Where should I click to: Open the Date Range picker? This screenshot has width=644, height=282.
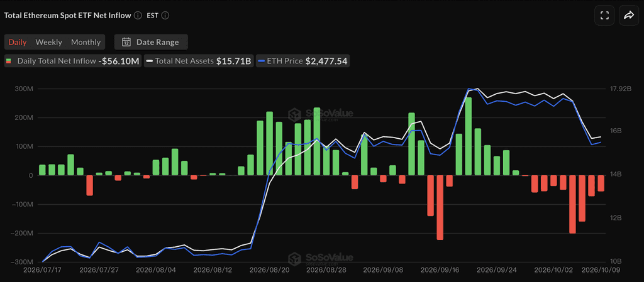point(151,42)
